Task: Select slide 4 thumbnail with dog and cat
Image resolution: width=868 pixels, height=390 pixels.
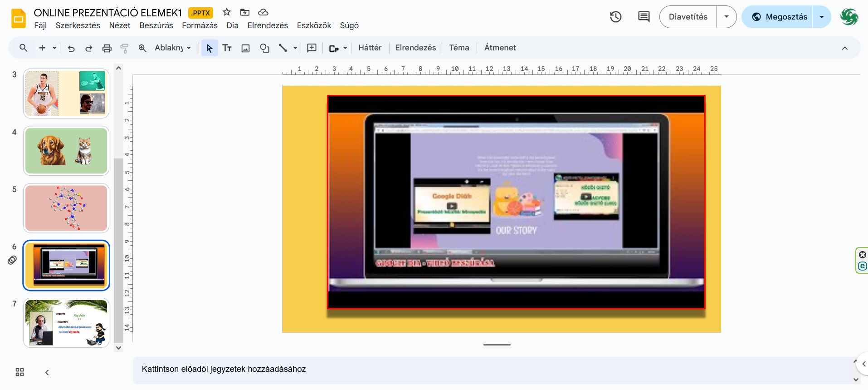Action: tap(66, 151)
